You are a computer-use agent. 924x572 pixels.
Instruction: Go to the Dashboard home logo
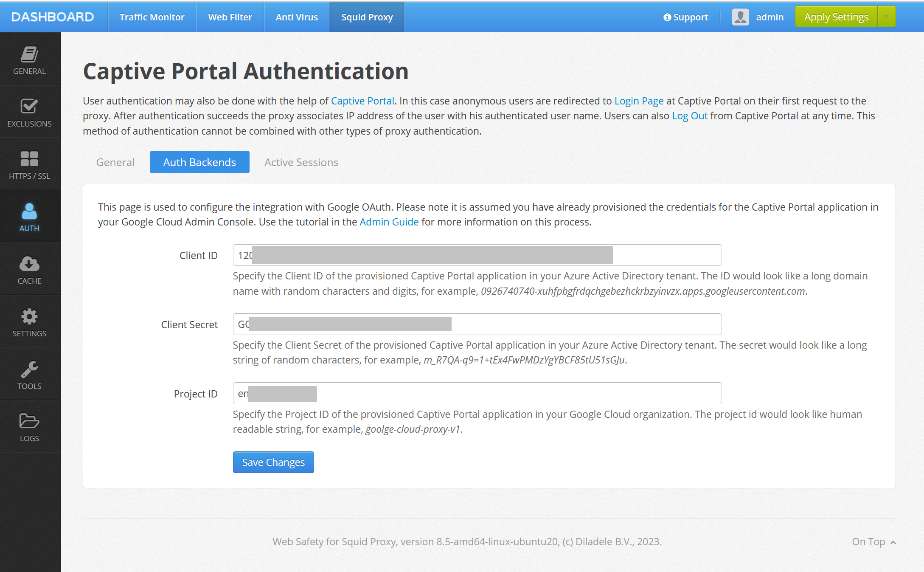click(53, 17)
